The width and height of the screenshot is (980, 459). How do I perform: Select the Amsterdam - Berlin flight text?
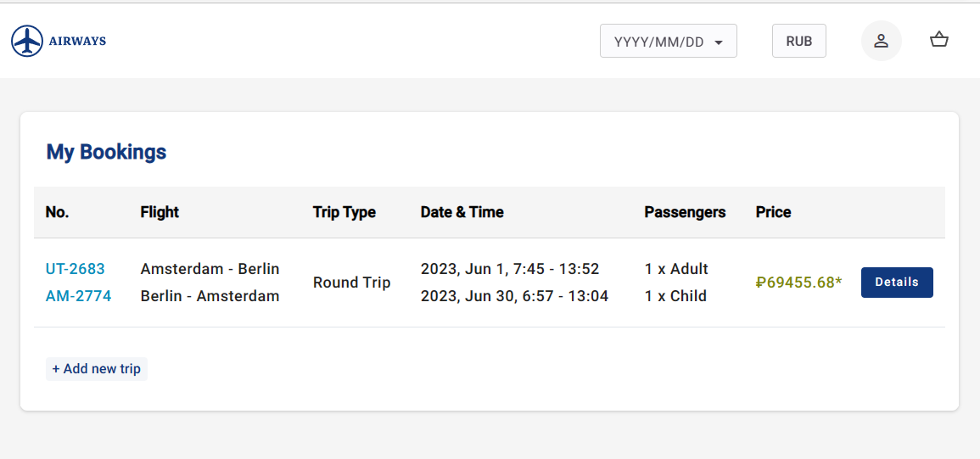click(x=210, y=269)
